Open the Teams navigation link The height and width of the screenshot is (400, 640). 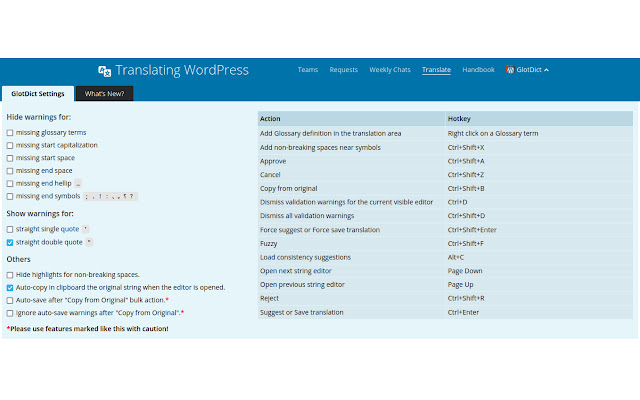[x=308, y=69]
